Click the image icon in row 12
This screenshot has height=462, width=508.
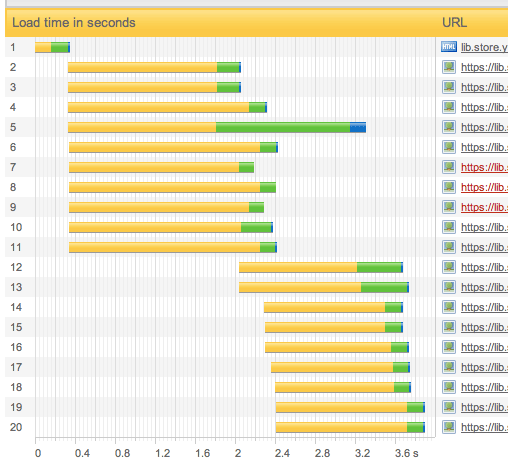point(449,267)
